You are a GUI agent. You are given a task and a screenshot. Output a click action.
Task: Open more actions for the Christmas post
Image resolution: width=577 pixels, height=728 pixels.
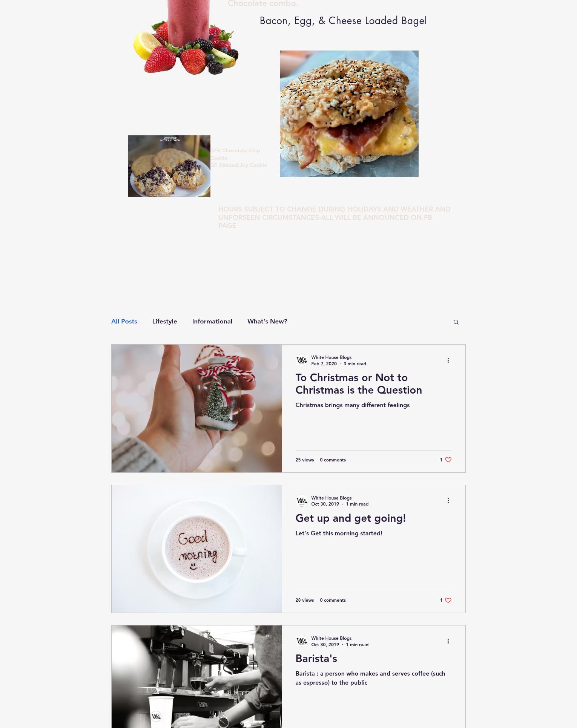coord(448,360)
